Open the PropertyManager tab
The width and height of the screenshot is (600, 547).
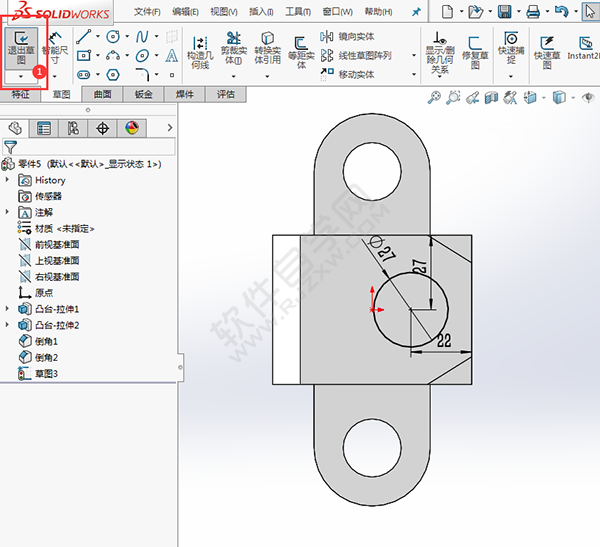click(44, 128)
